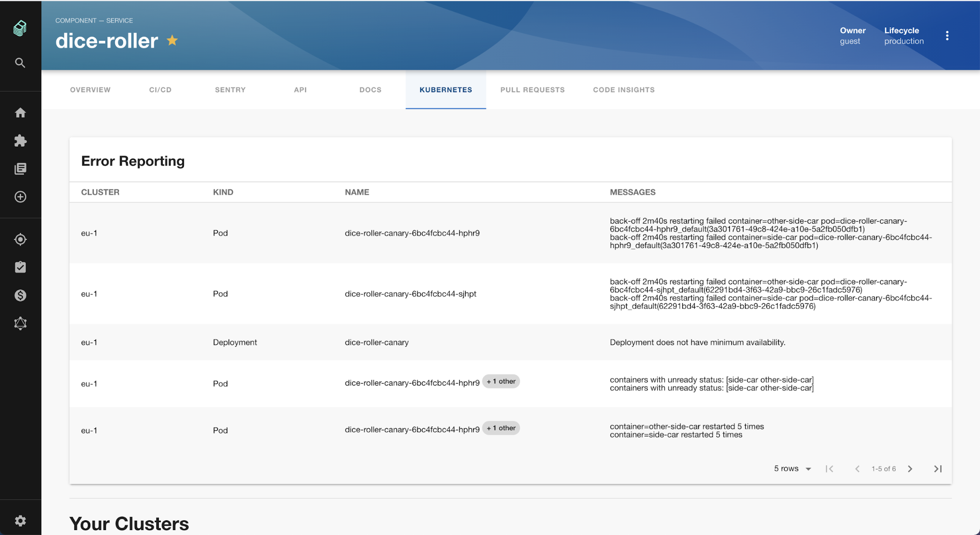Open the three-dot menu in the header
This screenshot has width=980, height=535.
click(947, 36)
